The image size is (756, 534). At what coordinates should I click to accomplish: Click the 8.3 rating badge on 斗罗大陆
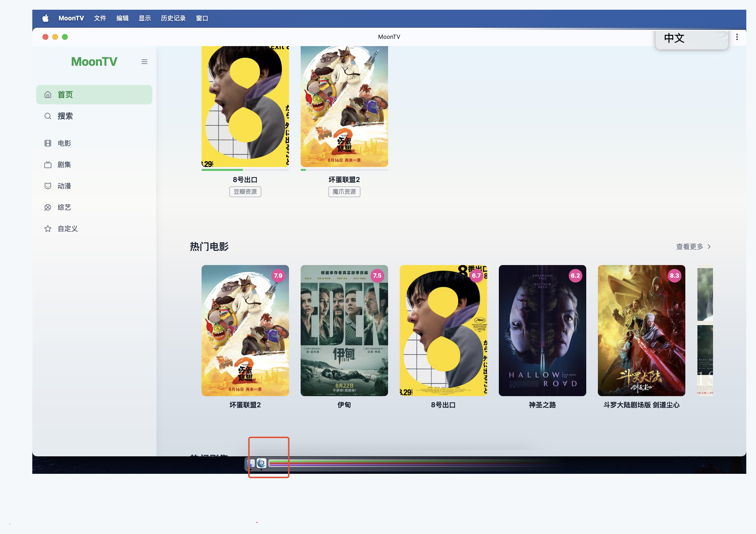[675, 276]
